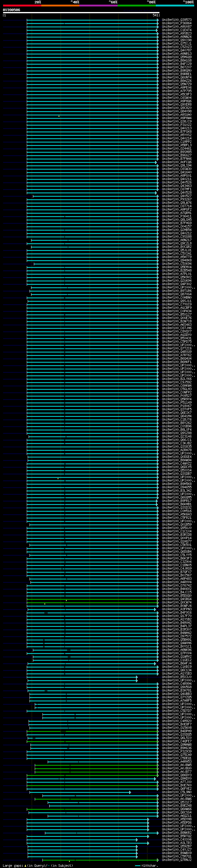The height and width of the screenshot is (868, 197).
Task: Select hit label UniRef100_A9PE06
Action: (x=177, y=88)
